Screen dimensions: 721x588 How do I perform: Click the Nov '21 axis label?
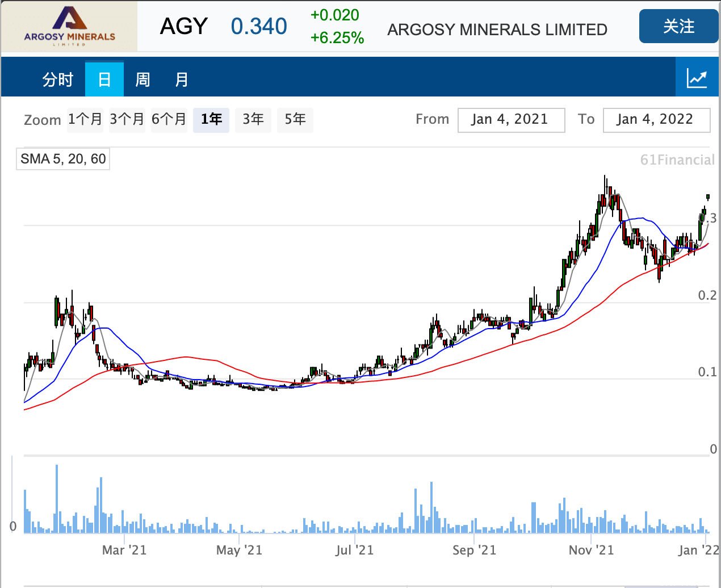(591, 550)
